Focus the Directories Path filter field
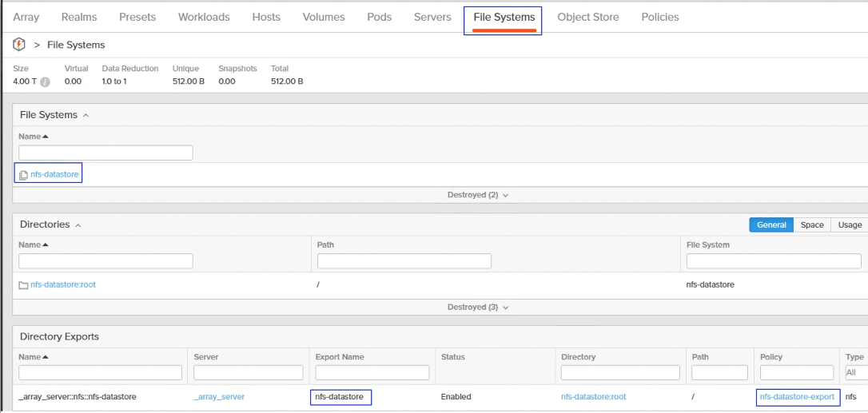This screenshot has width=868, height=413. click(x=404, y=261)
